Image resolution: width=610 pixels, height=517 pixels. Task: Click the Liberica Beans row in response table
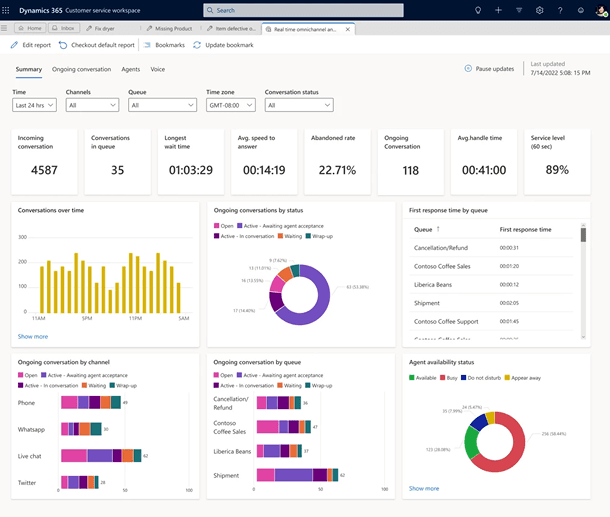pos(491,285)
